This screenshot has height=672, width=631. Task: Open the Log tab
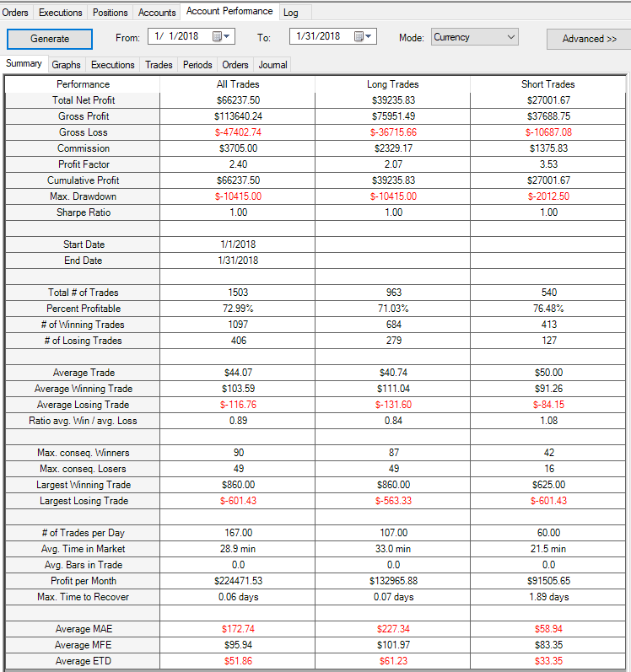coord(291,13)
